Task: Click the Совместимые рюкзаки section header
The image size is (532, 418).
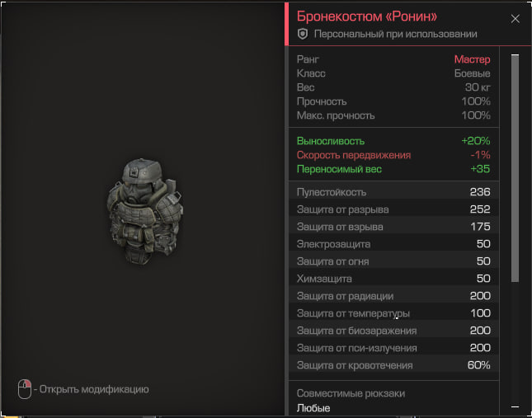Action: [x=351, y=393]
